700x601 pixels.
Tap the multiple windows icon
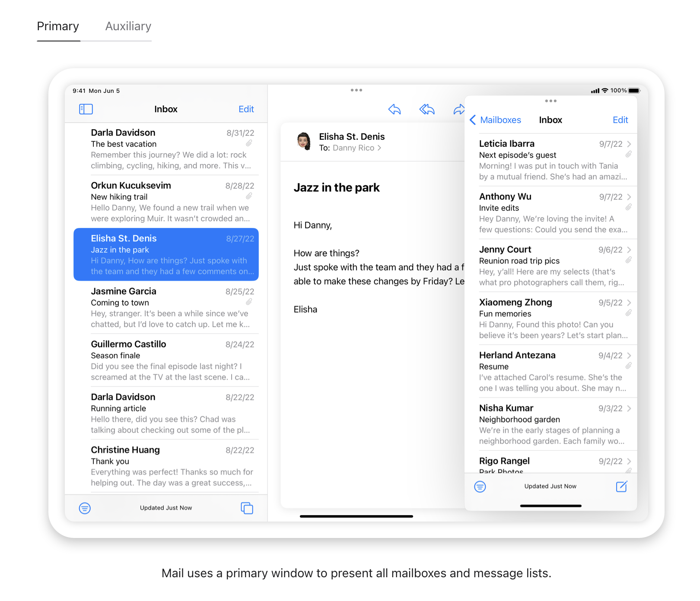click(x=247, y=508)
